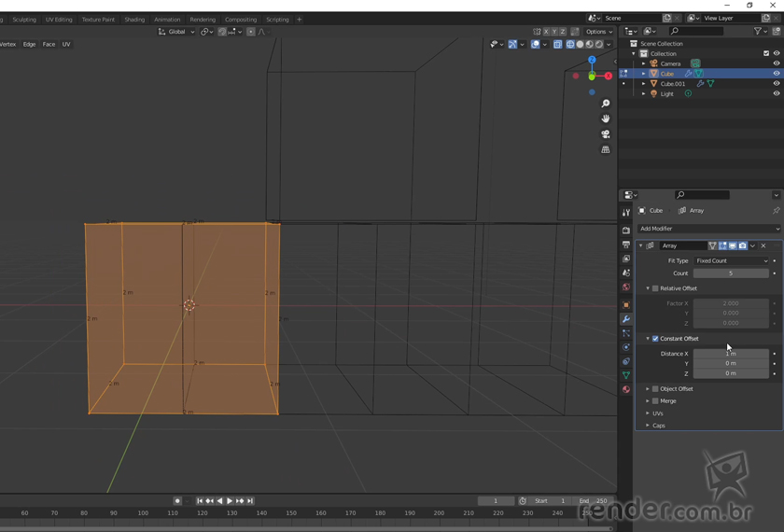Hide the Camera object via eye icon
Viewport: 784px width, 532px height.
pos(776,63)
